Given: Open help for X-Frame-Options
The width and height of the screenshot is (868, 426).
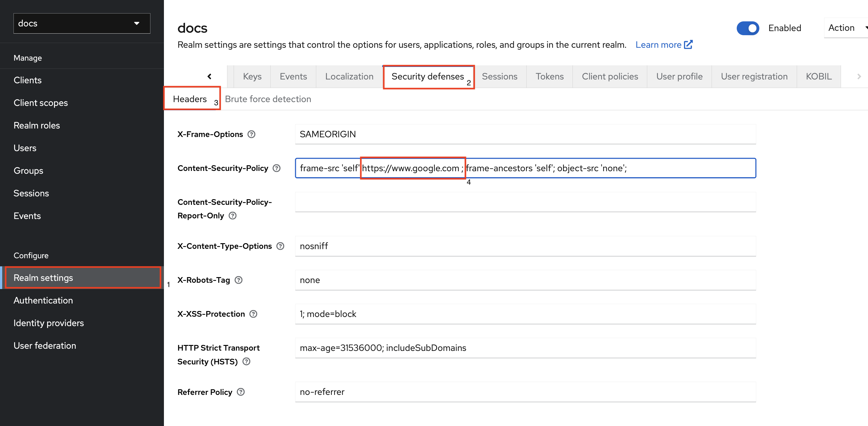Looking at the screenshot, I should [x=251, y=134].
